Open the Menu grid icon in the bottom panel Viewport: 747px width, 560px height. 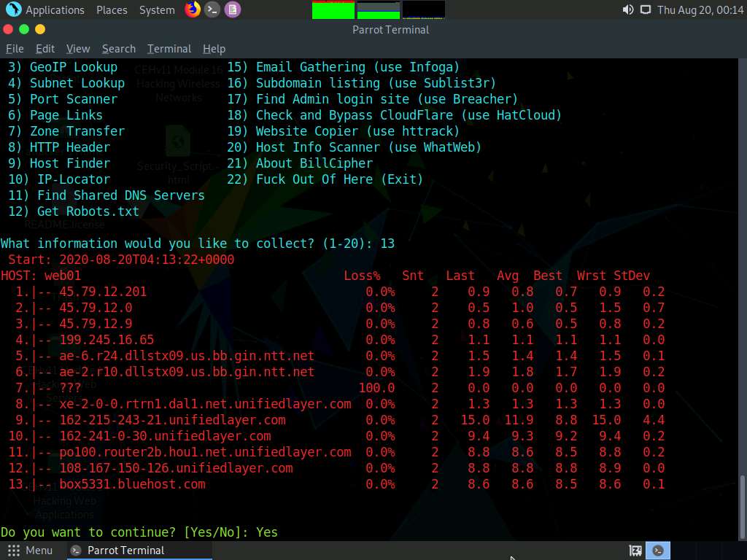[x=14, y=551]
